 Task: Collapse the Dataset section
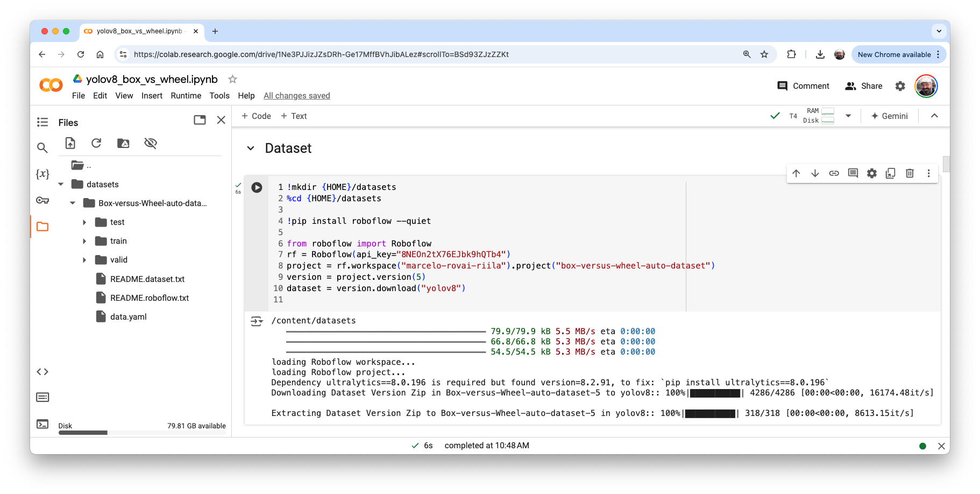click(251, 149)
